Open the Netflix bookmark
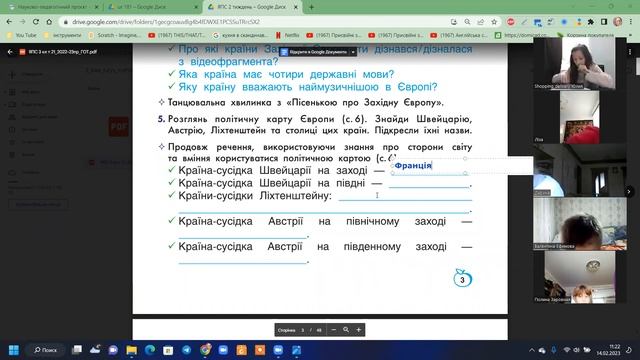Viewport: 640px width, 360px height. (x=288, y=35)
